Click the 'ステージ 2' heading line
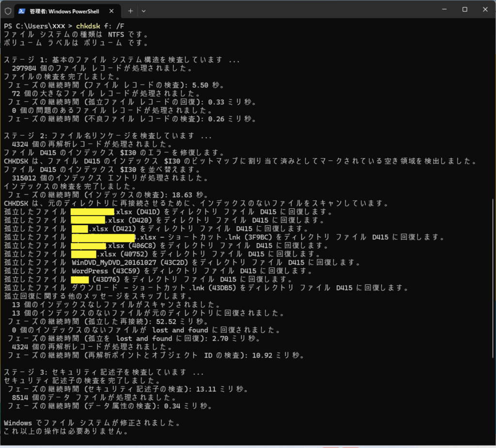Viewport: 496px width, 448px height. [x=108, y=136]
